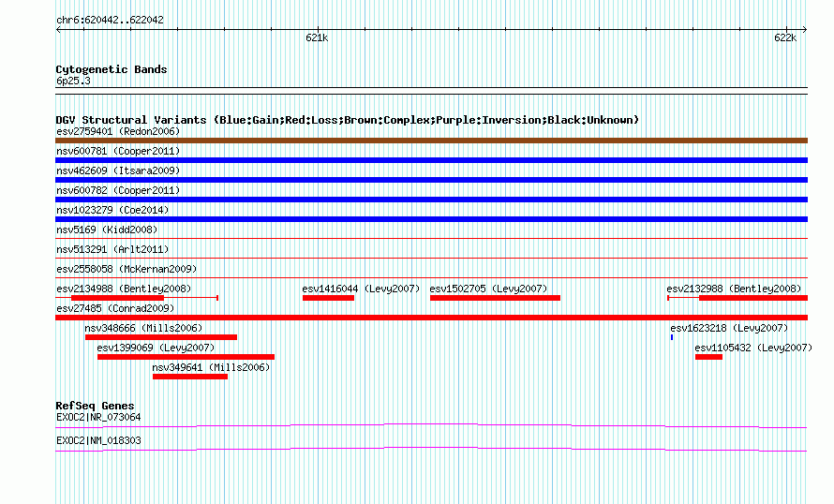Select the EXOC2|NM_018303 gene label
The height and width of the screenshot is (504, 834).
point(98,440)
